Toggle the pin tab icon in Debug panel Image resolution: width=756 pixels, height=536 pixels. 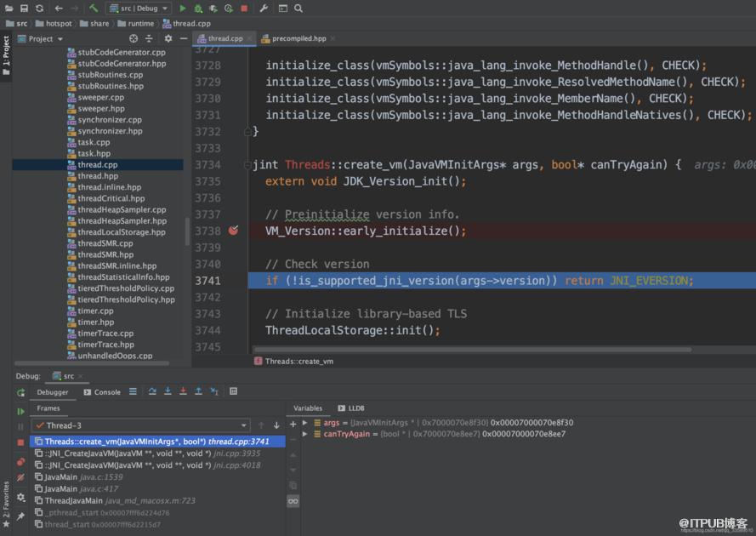click(x=20, y=516)
